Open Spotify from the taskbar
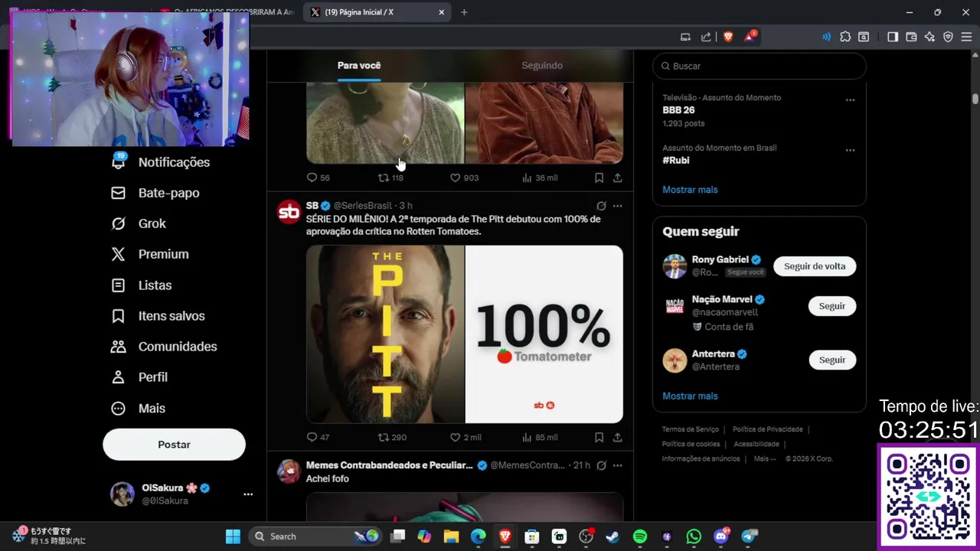This screenshot has width=980, height=551. point(640,536)
